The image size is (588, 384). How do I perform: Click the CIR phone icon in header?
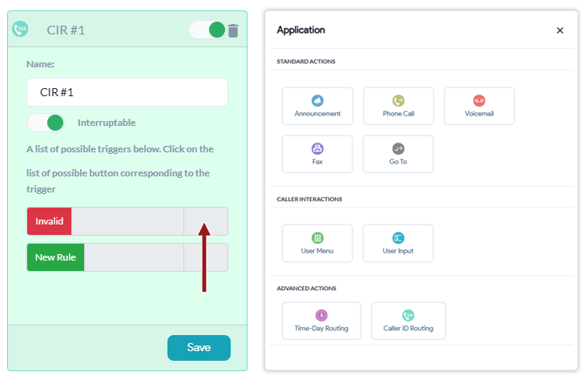pos(20,29)
